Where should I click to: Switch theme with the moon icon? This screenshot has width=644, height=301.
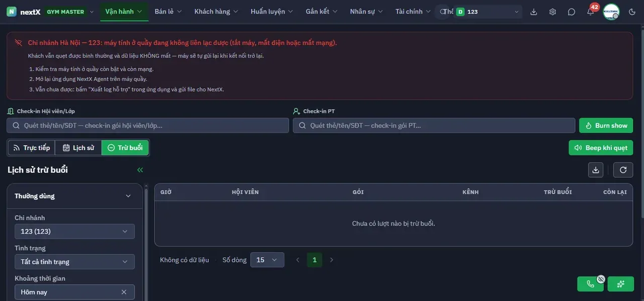coord(632,12)
